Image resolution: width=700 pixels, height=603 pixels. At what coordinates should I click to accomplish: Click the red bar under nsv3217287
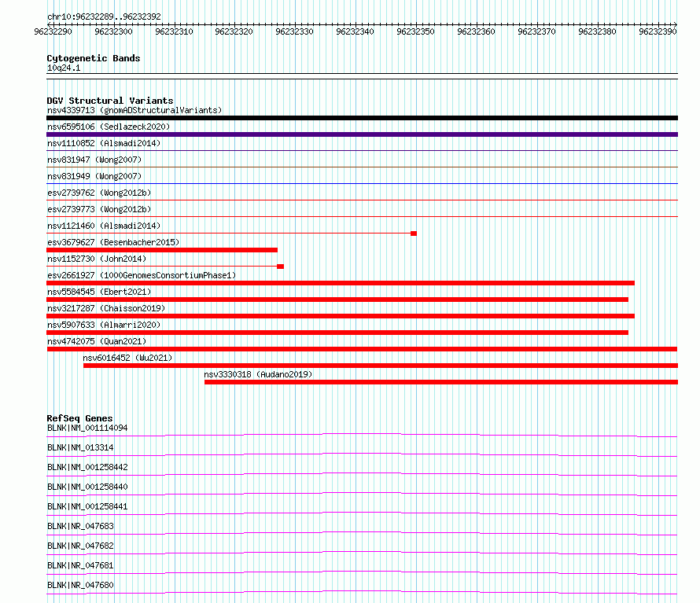[x=341, y=316]
